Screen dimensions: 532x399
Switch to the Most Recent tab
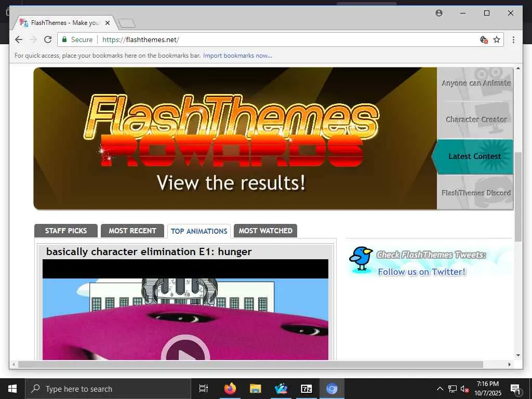132,231
